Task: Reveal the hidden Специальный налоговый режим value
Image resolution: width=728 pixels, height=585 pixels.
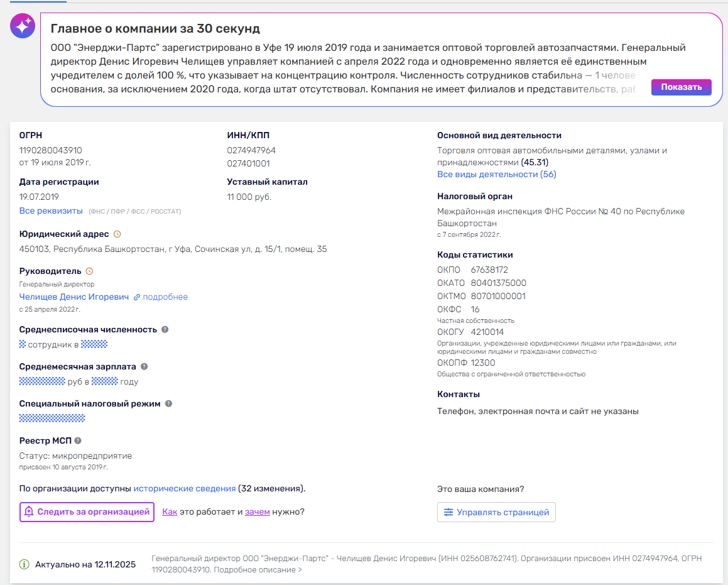Action: [x=52, y=418]
